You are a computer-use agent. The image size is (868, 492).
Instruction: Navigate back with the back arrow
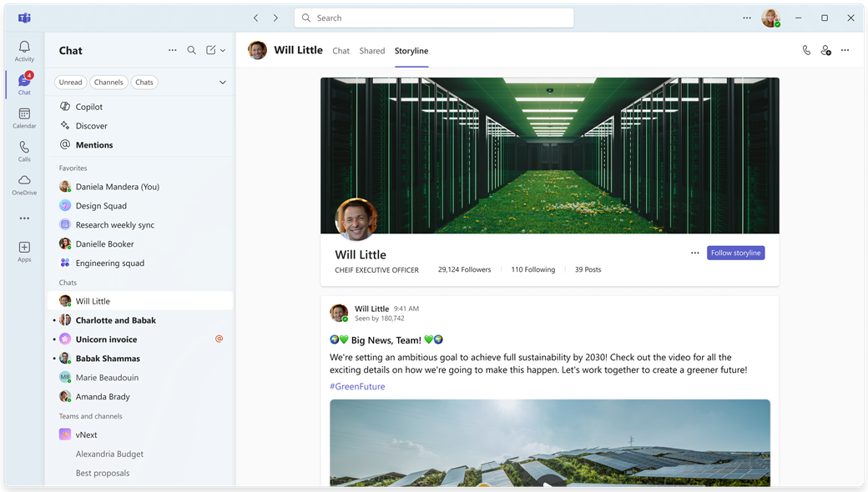tap(256, 18)
